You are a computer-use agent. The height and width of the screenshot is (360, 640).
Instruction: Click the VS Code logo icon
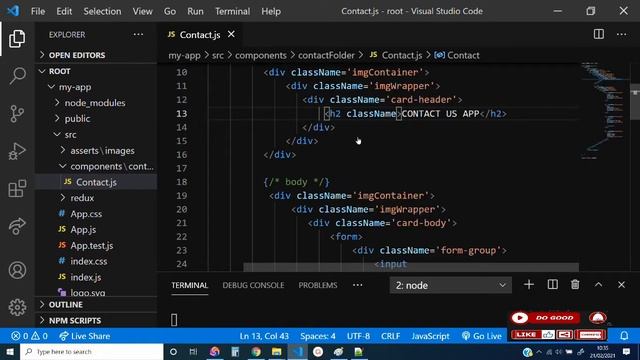(13, 11)
